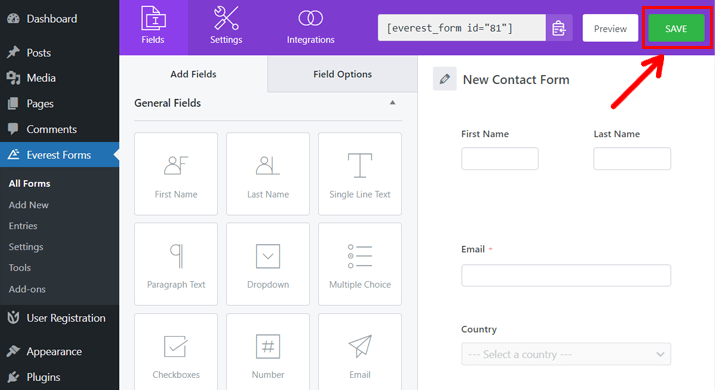Add a Dropdown field tile
Viewport: 715px width, 390px height.
268,264
